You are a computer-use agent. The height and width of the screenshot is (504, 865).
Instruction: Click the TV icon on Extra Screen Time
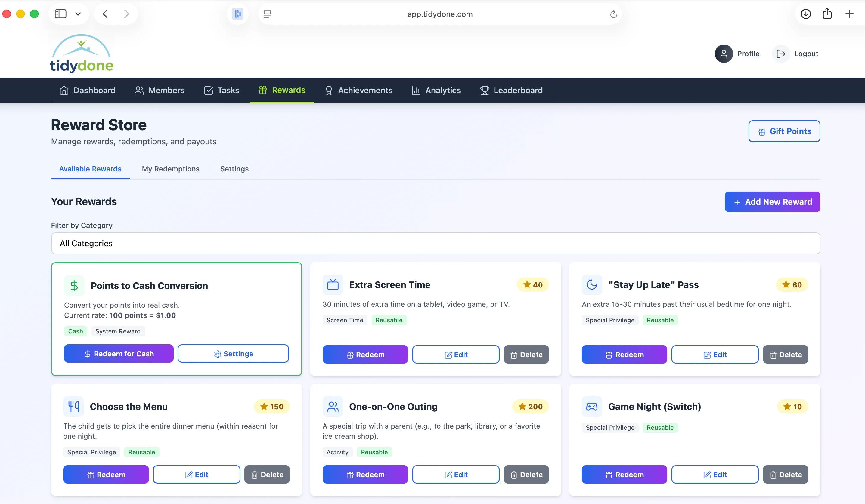click(333, 285)
